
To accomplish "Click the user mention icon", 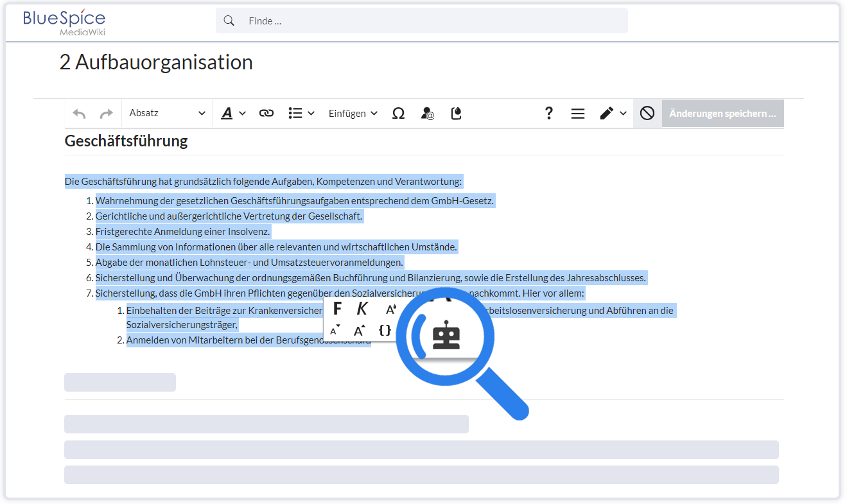I will click(427, 114).
